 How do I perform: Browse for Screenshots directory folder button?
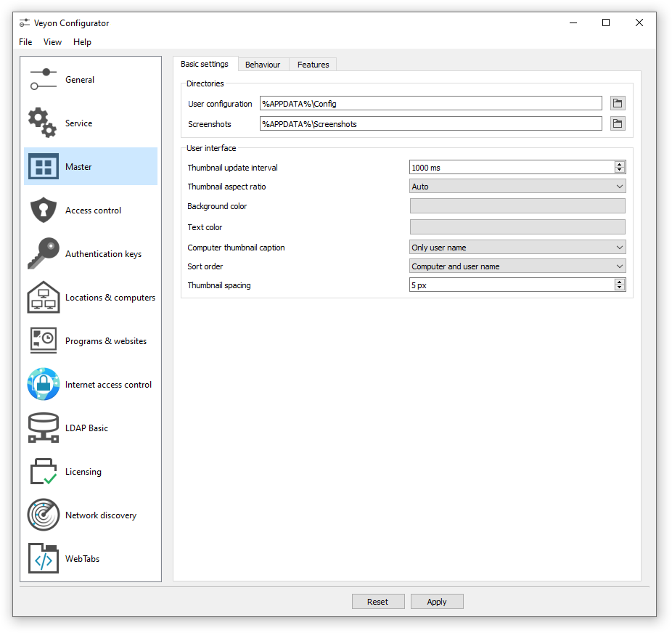tap(617, 124)
